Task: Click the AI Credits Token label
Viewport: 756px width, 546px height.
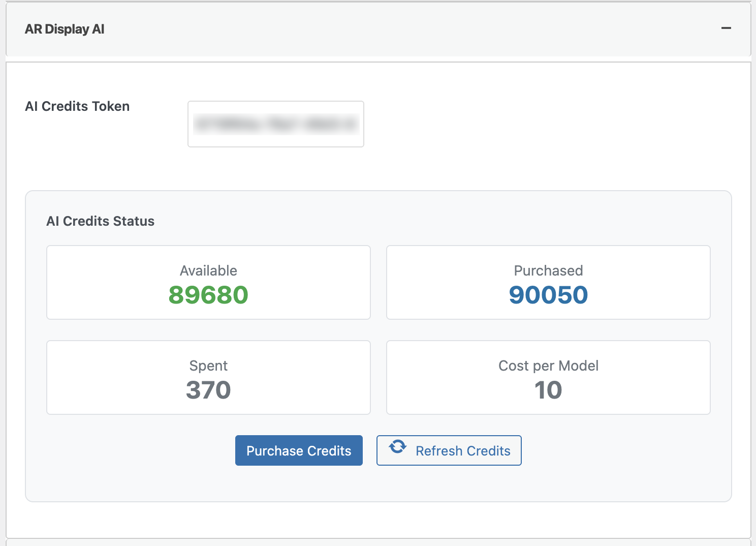Action: 77,106
